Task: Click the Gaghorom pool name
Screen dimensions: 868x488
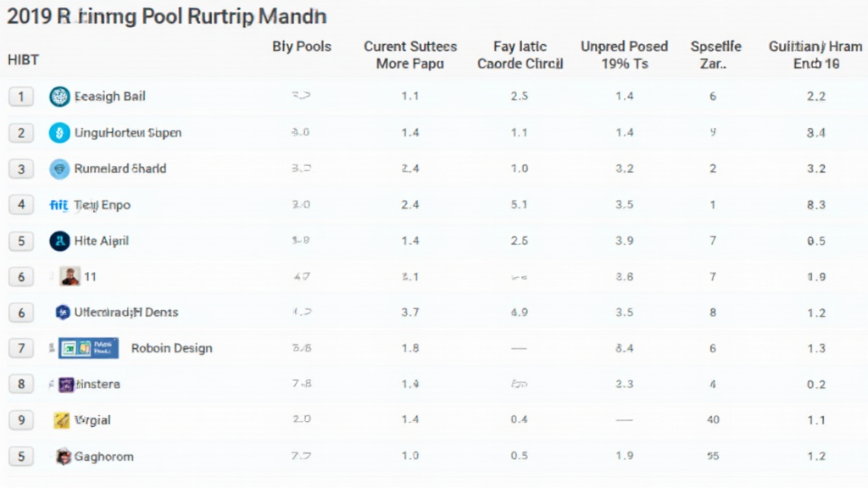Action: pyautogui.click(x=104, y=457)
